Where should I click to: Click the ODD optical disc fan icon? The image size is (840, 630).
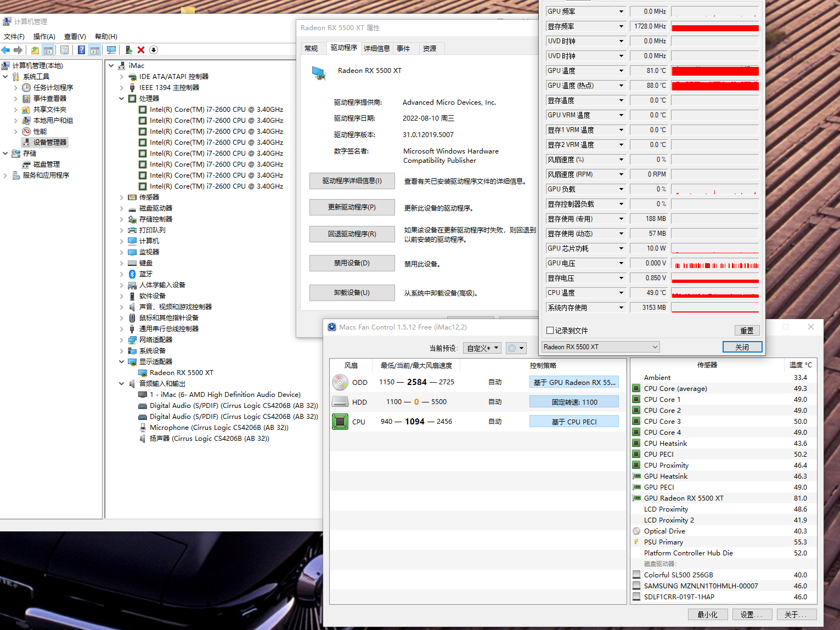click(x=340, y=382)
